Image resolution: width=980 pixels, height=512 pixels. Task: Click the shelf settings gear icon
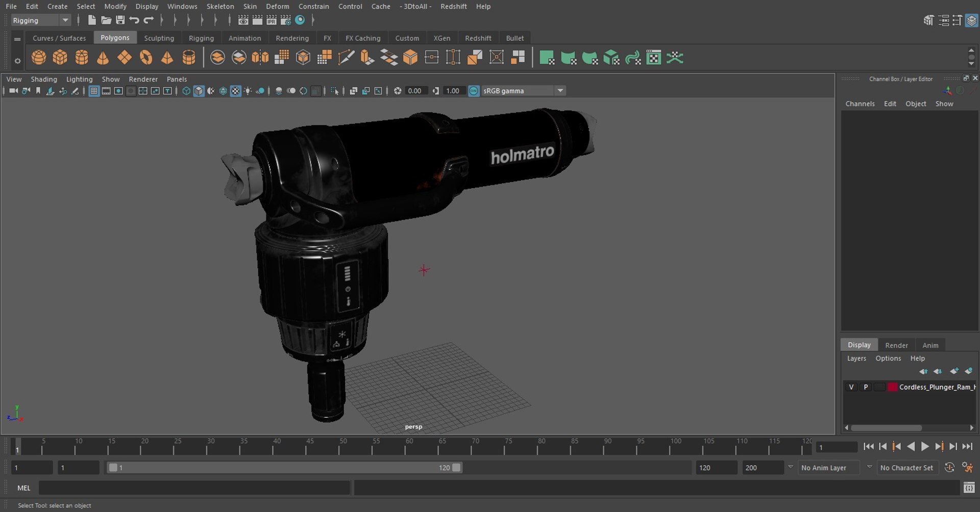click(x=17, y=61)
